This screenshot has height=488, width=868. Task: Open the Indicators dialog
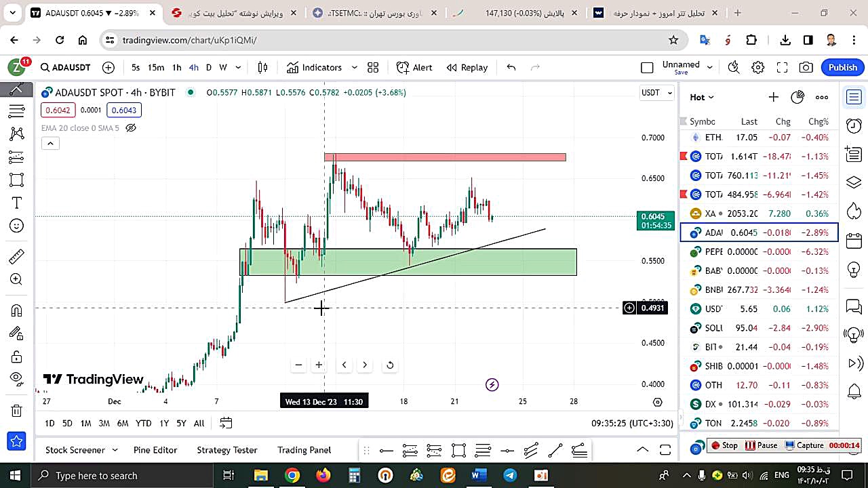[314, 67]
